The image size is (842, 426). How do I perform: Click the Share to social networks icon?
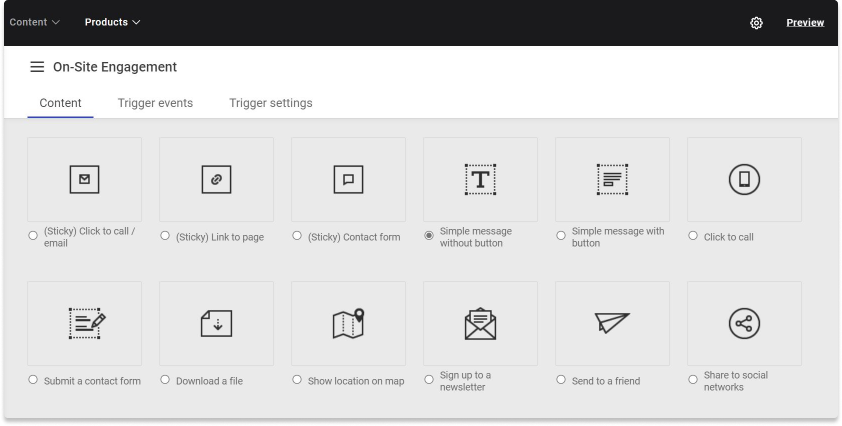(x=744, y=323)
